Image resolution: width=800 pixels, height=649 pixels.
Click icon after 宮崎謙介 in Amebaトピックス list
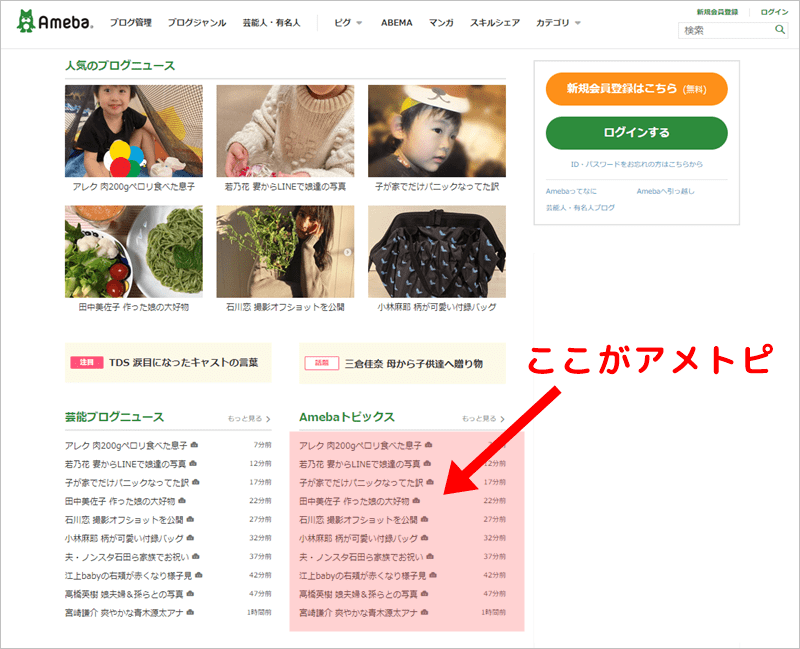[424, 612]
